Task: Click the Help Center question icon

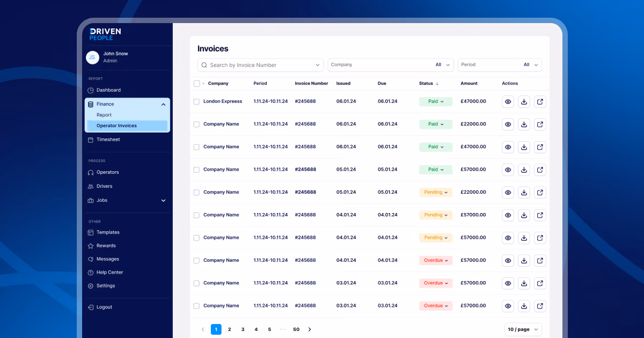Action: pyautogui.click(x=91, y=273)
